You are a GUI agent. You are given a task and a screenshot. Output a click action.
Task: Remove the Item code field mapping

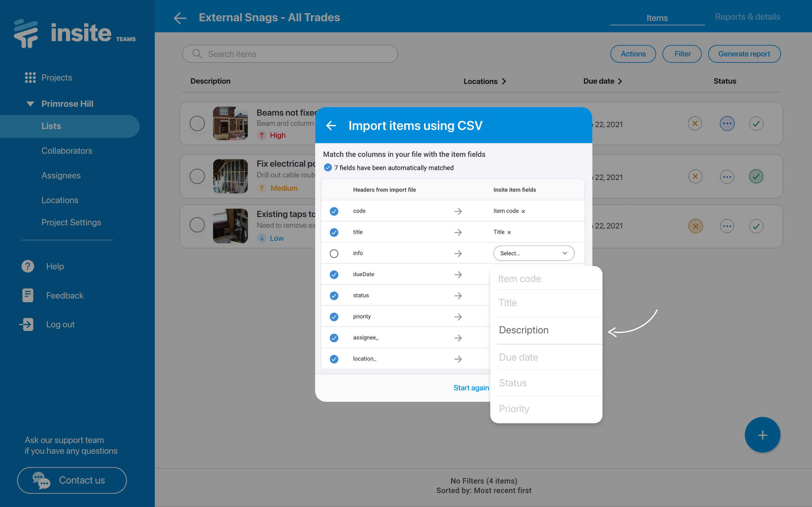[x=523, y=211]
